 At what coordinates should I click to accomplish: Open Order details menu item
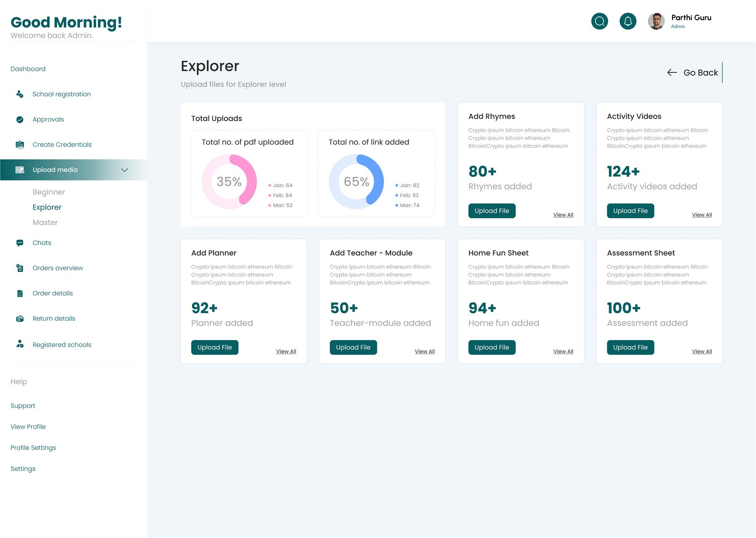[x=52, y=293]
